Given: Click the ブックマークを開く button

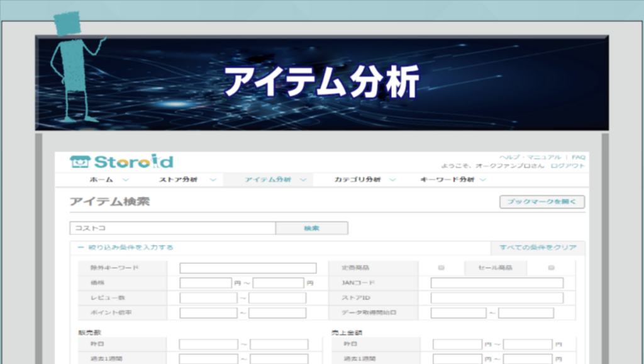Looking at the screenshot, I should point(541,202).
